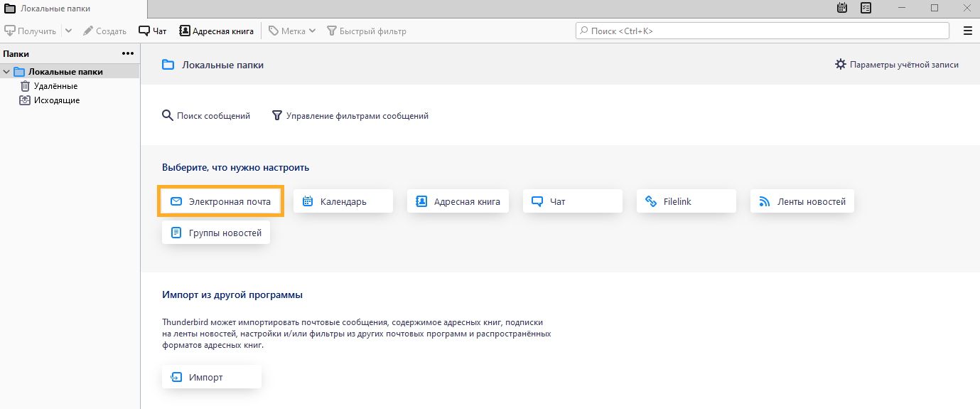Click the calendar icon on Календарь card

click(x=308, y=201)
